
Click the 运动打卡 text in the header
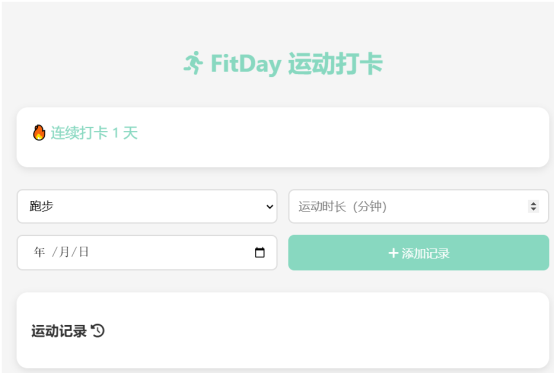point(335,64)
